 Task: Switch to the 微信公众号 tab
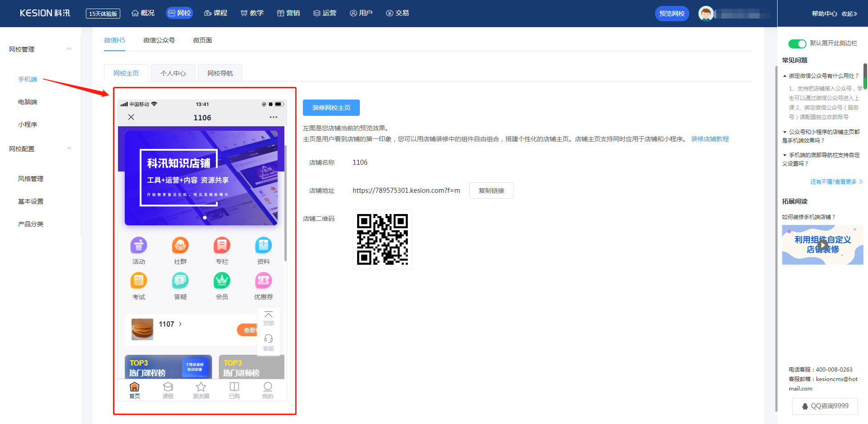(x=159, y=40)
